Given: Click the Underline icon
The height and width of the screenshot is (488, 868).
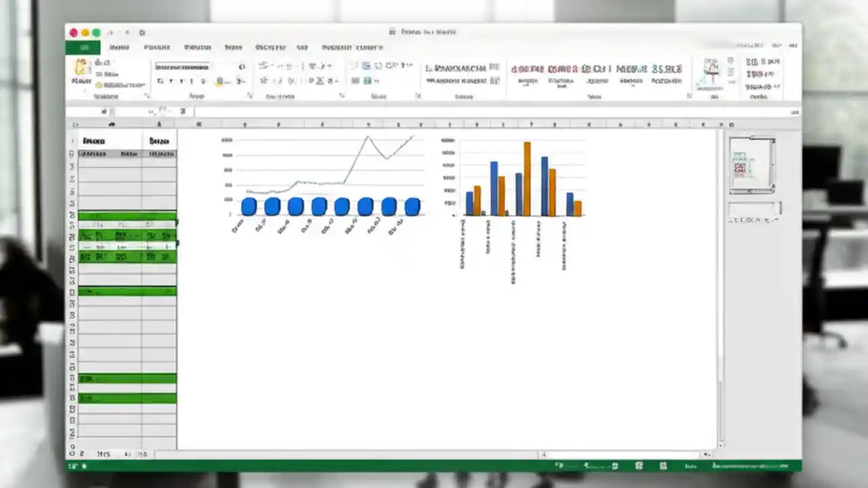Looking at the screenshot, I should point(181,81).
